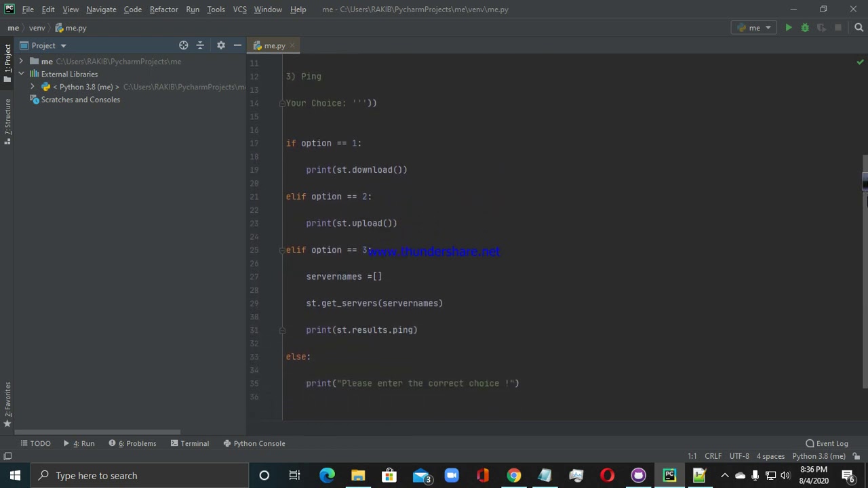
Task: Expand Python 3.8 (me) library node
Action: (33, 87)
